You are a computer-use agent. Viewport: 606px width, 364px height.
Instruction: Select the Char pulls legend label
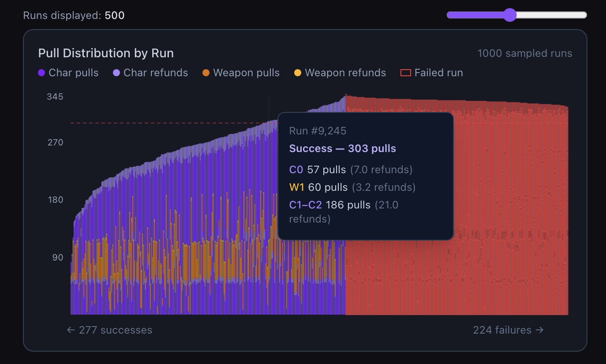74,73
